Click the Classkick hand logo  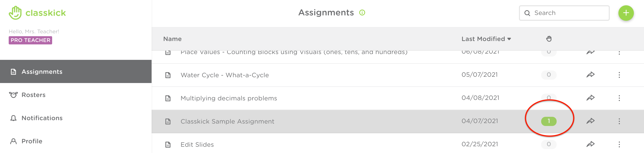[15, 13]
